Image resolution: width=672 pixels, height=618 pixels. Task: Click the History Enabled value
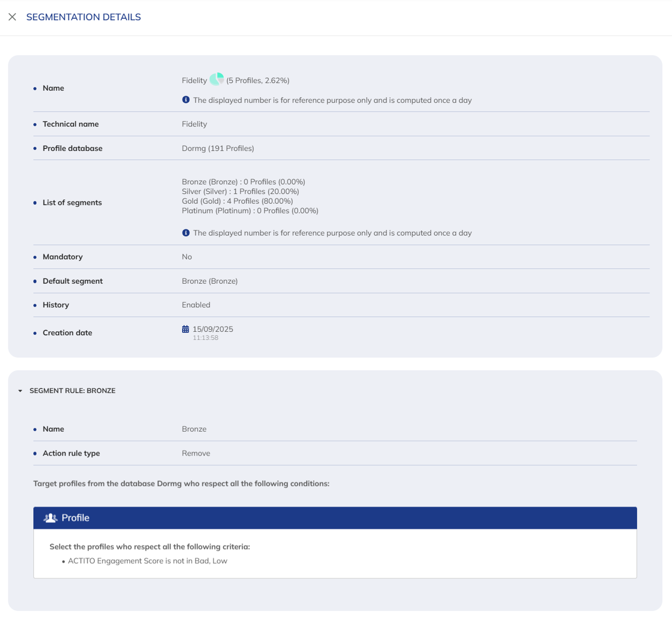coord(196,305)
